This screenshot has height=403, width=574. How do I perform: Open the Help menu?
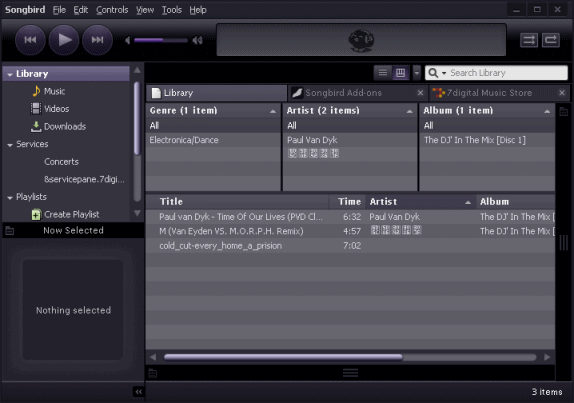click(198, 10)
